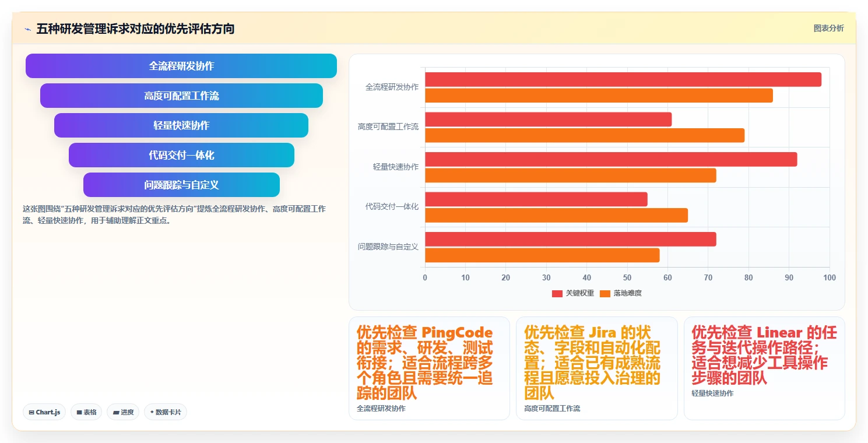Open the PingCode data card
868x443 pixels.
[x=429, y=368]
